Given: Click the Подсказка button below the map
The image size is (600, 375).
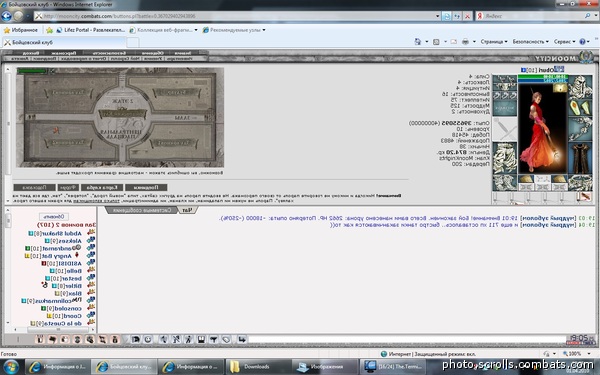Looking at the screenshot, I should click(x=34, y=188).
